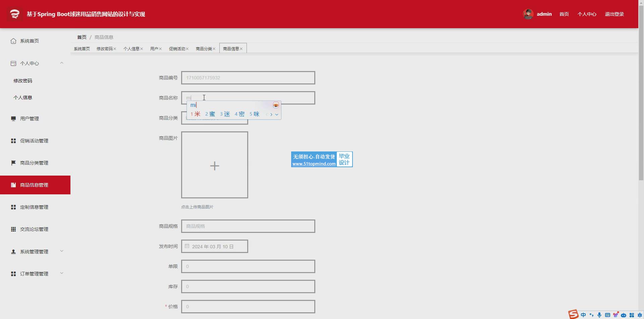Viewport: 644px width, 319px height.
Task: Switch to the 促销活动 tab
Action: click(x=177, y=49)
